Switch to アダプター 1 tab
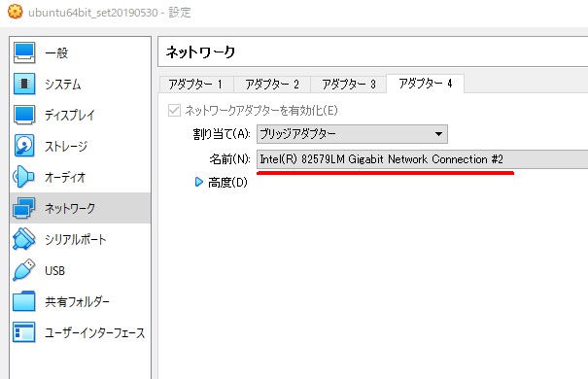Screen dimensions: 588x379 click(x=195, y=84)
